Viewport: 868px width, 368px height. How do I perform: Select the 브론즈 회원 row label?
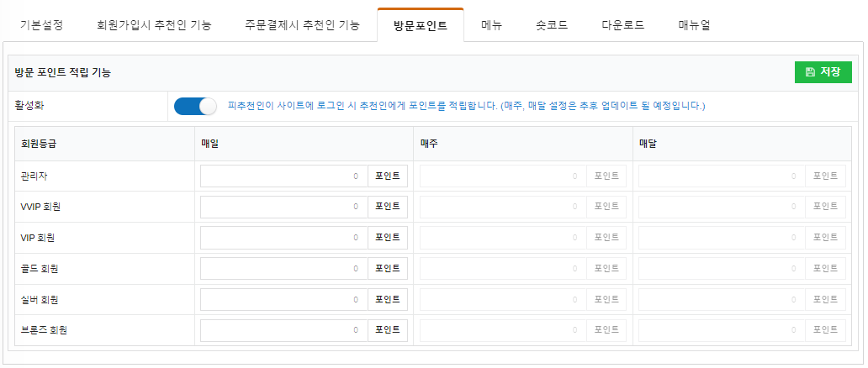point(44,330)
